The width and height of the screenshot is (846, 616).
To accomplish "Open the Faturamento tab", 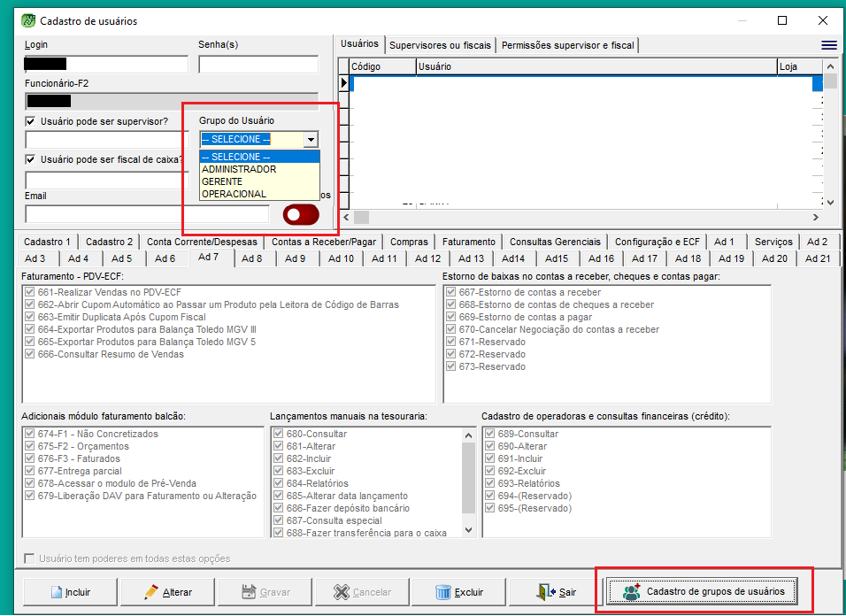I will point(468,242).
